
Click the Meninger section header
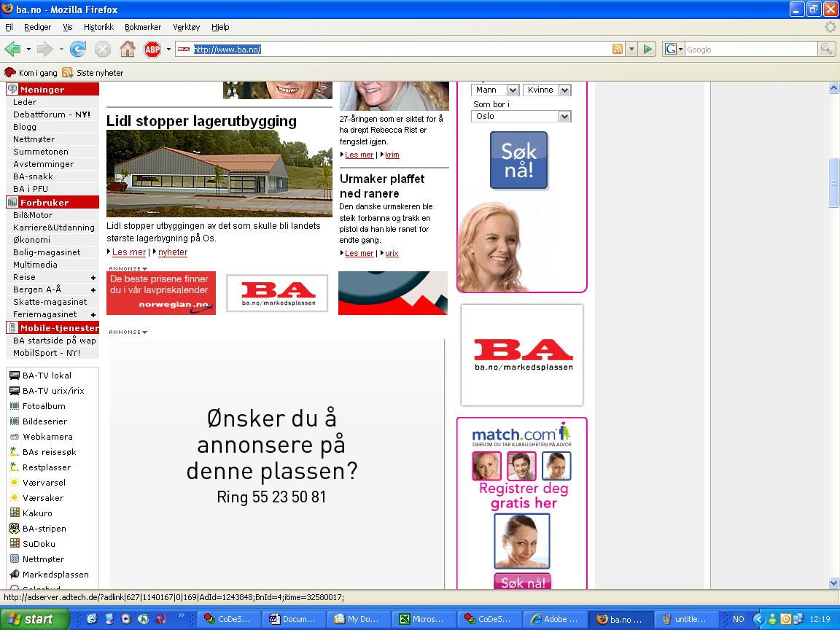coord(52,90)
